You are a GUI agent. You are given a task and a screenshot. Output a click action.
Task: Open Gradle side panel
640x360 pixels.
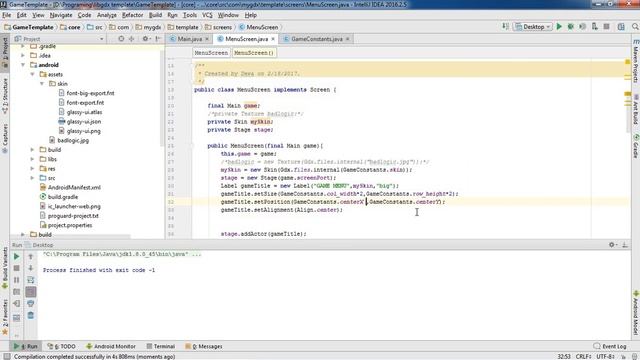coord(636,145)
